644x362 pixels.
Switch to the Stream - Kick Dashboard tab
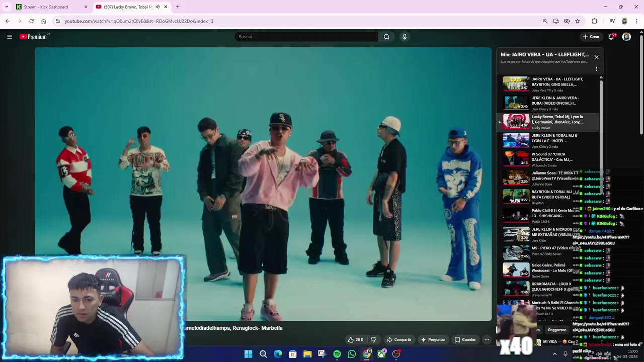click(52, 7)
